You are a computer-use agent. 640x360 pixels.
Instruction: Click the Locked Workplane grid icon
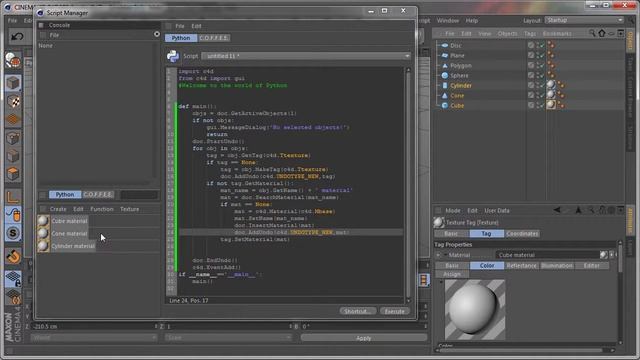(x=13, y=279)
